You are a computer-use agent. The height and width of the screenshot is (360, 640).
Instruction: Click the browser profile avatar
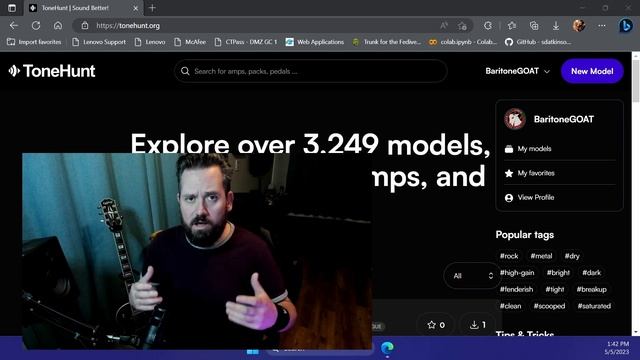[579, 25]
